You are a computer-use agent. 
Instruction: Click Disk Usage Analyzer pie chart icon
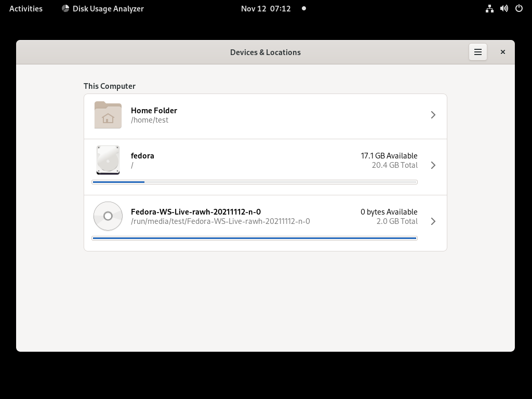65,8
